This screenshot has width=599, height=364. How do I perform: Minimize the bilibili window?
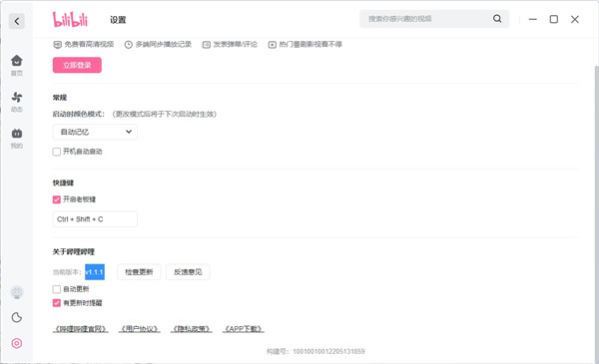[x=533, y=19]
